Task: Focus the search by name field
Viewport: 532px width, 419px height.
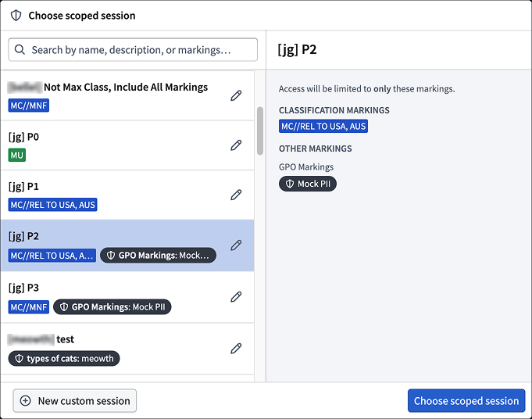Action: tap(133, 49)
